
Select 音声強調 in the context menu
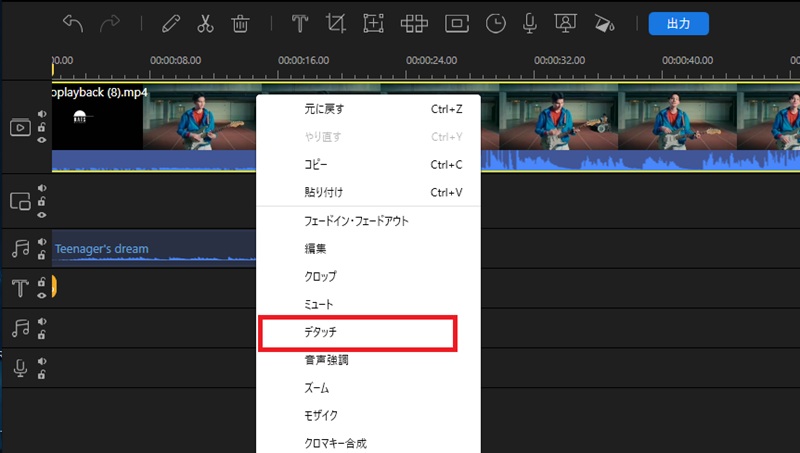368,360
